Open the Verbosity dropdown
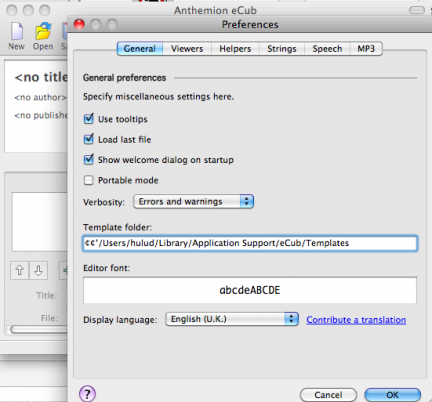Screen dimensions: 432x402 click(x=194, y=202)
